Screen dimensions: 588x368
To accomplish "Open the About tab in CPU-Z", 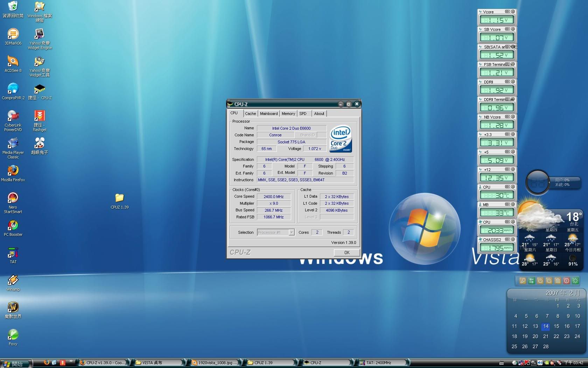I will (319, 114).
